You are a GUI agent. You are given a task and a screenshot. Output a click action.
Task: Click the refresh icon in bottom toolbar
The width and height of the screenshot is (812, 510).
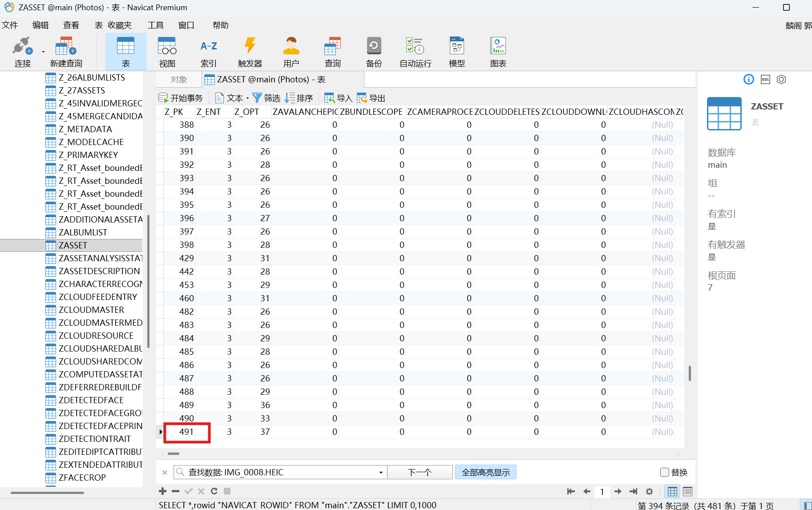(214, 491)
